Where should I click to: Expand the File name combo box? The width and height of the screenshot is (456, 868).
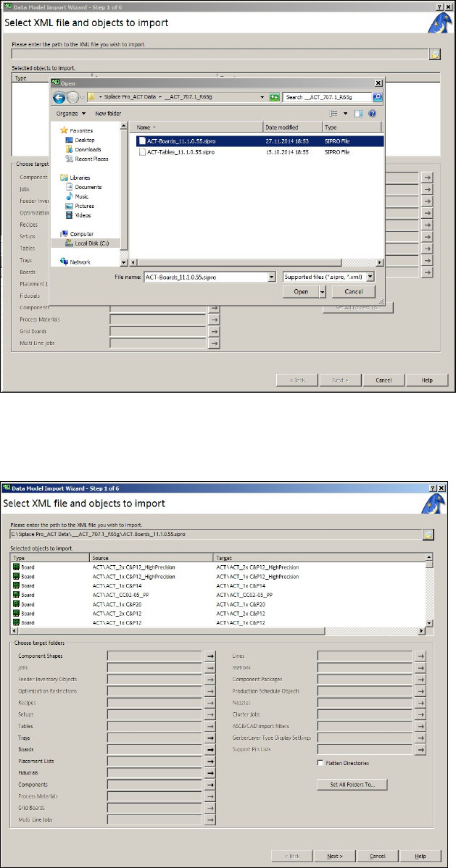click(x=271, y=277)
